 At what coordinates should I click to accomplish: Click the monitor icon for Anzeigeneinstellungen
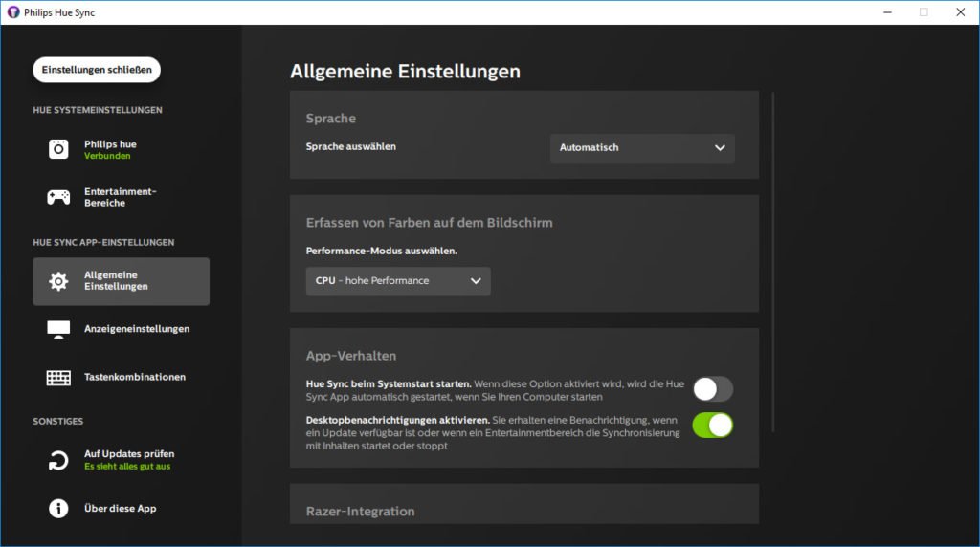58,329
